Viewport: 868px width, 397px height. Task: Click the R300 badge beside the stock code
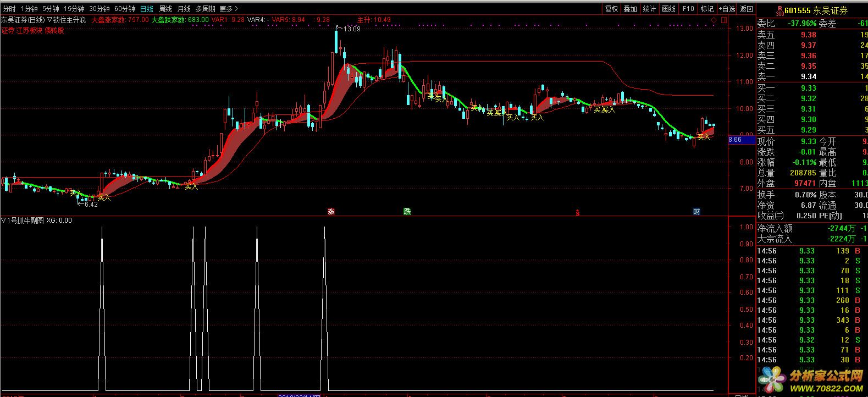pyautogui.click(x=779, y=10)
